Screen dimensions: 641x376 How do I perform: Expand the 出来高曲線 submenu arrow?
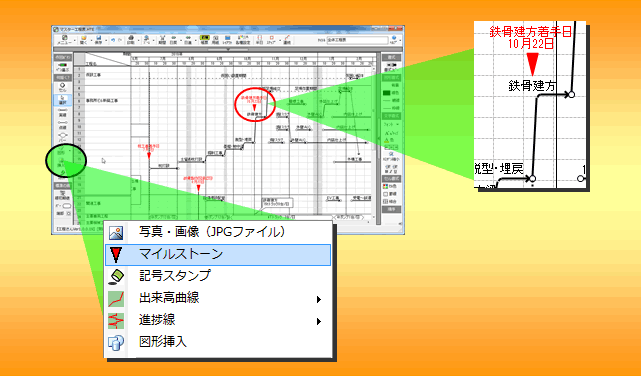click(x=318, y=299)
